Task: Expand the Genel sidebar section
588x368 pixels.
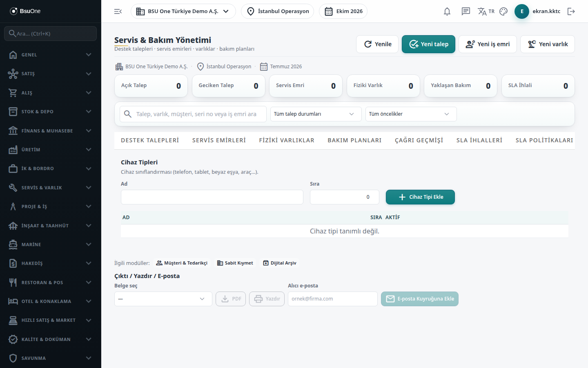Action: 51,55
